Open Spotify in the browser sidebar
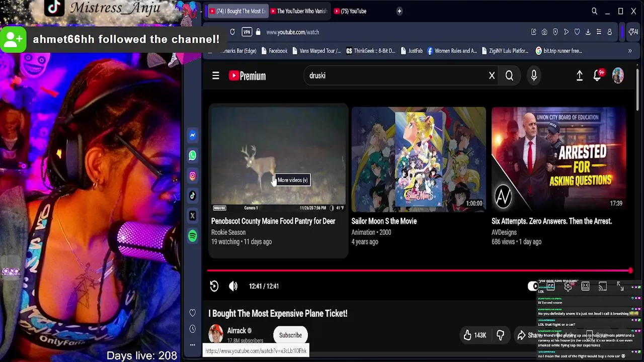644x362 pixels. pyautogui.click(x=192, y=236)
